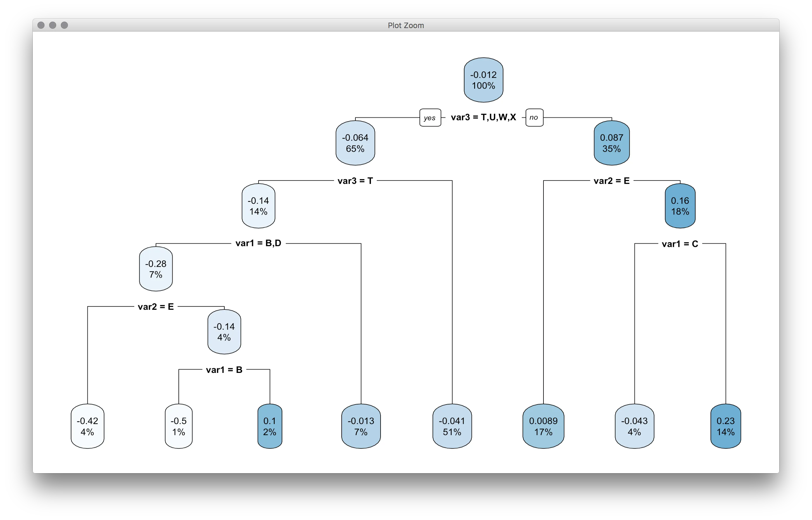This screenshot has width=812, height=520.
Task: Click the leaf node showing -0.42 4%
Action: coord(87,426)
